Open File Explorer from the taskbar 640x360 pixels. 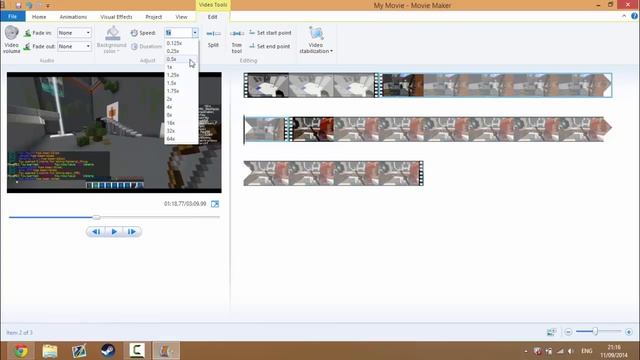coord(50,351)
